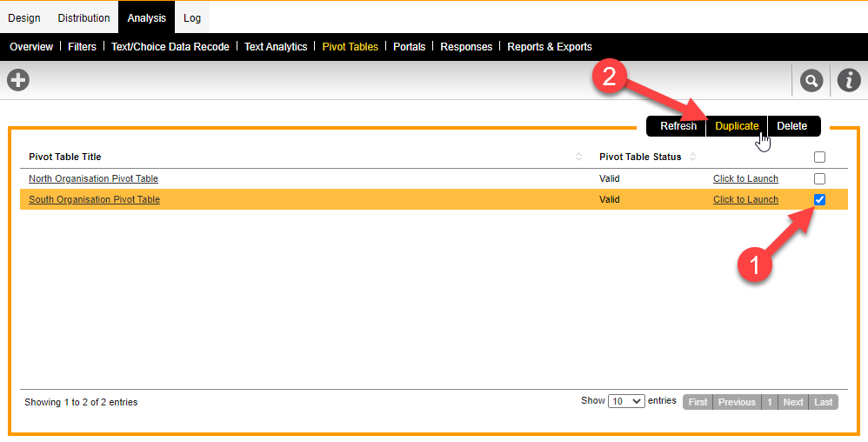Go to Last page button
The height and width of the screenshot is (442, 868).
click(x=823, y=402)
